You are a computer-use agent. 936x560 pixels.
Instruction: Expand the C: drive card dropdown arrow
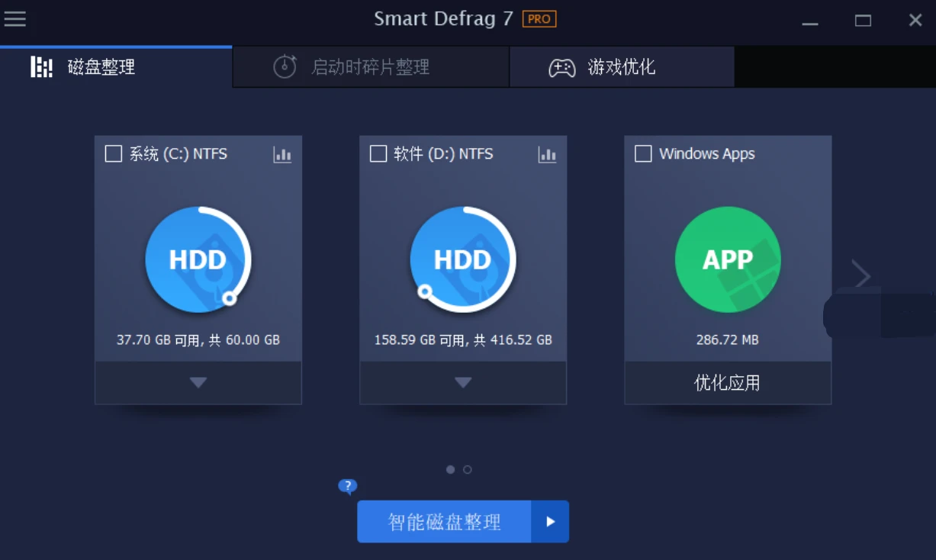tap(198, 382)
